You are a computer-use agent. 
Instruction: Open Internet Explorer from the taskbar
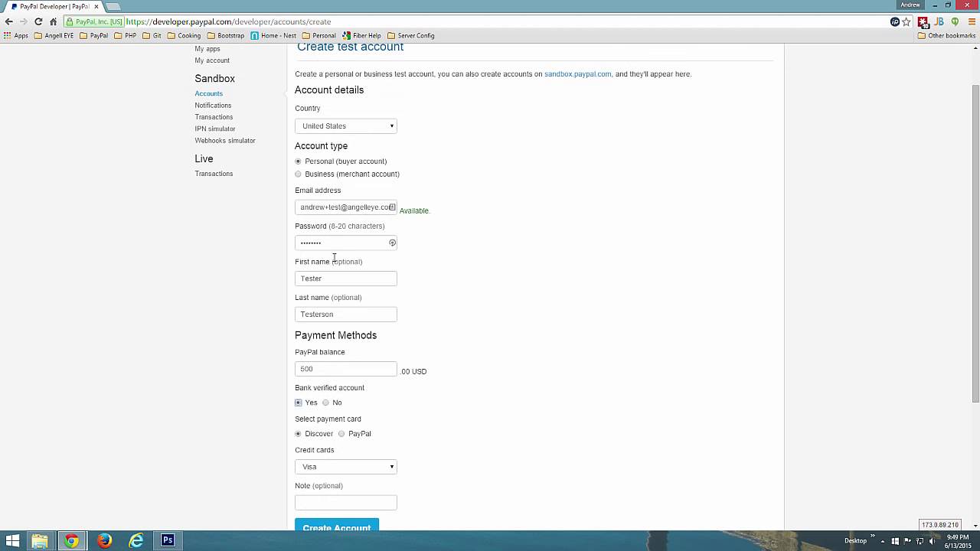[136, 541]
